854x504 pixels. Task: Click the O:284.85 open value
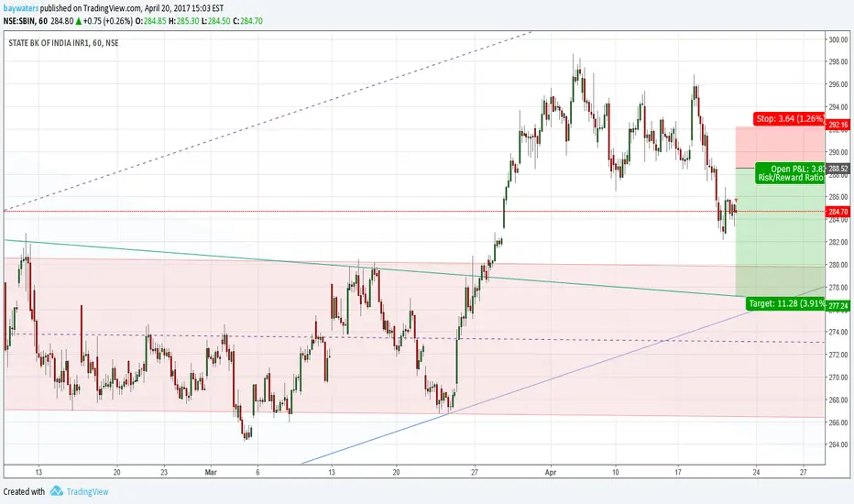(151, 21)
